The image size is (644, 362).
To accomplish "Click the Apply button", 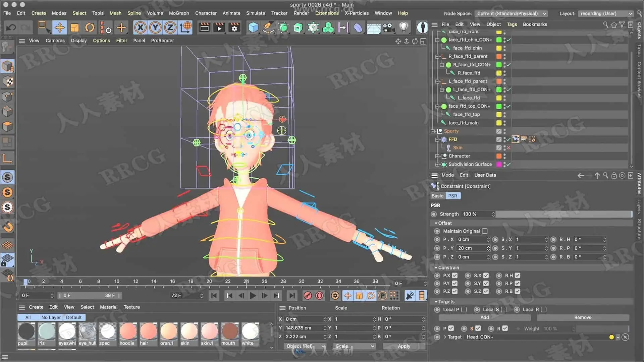I will click(x=404, y=346).
